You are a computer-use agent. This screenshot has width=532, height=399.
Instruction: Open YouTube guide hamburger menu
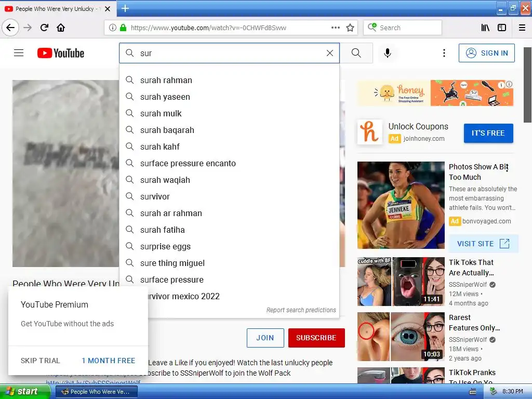point(19,53)
